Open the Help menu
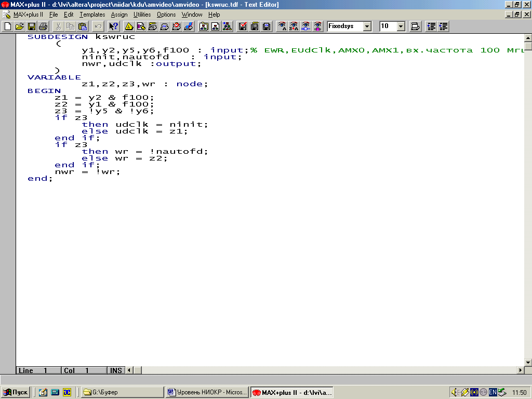This screenshot has width=532, height=399. (x=214, y=15)
